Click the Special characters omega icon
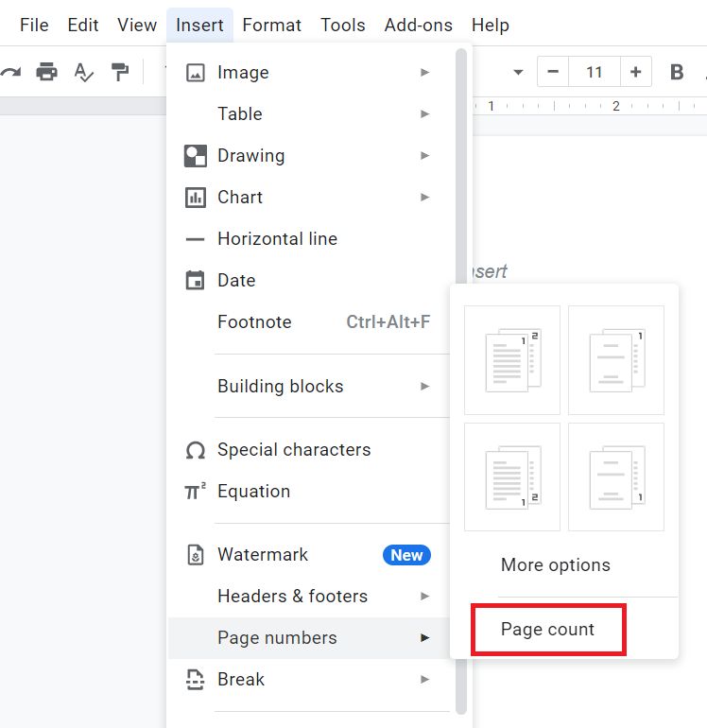The height and width of the screenshot is (728, 707). point(195,450)
